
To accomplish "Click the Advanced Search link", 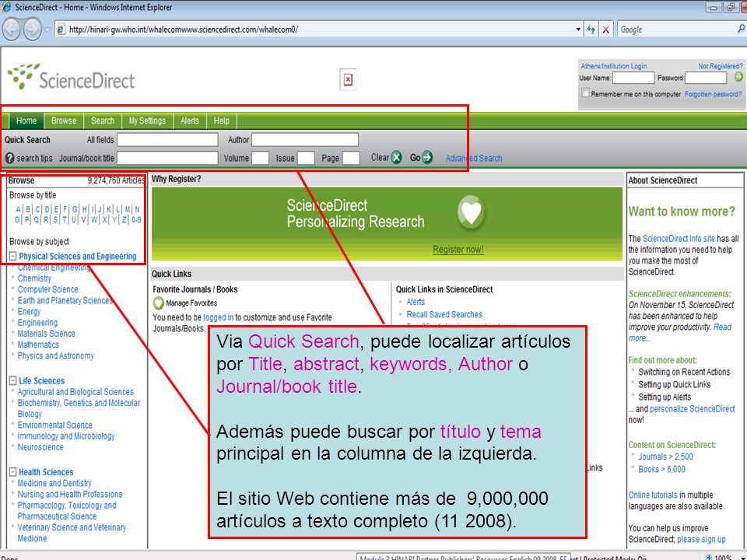I will [x=474, y=158].
